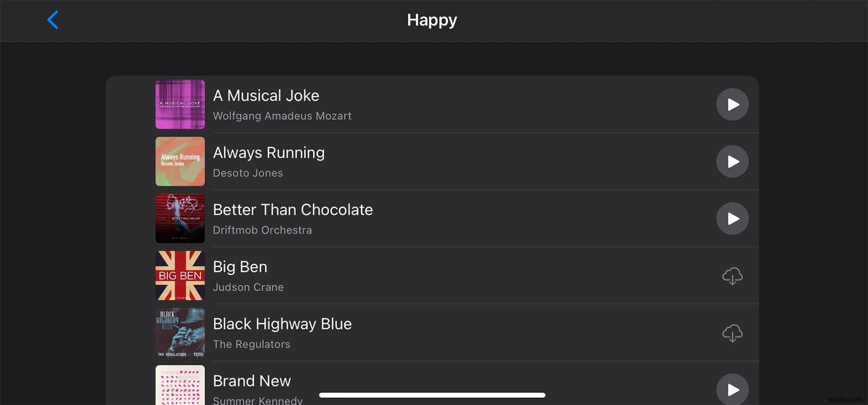
Task: Play Brand New by Summer Kennedy
Action: click(732, 389)
